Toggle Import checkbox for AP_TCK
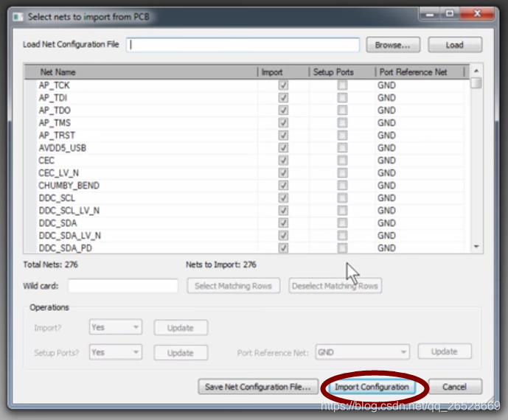Screen dimensions: 508x420 click(283, 85)
